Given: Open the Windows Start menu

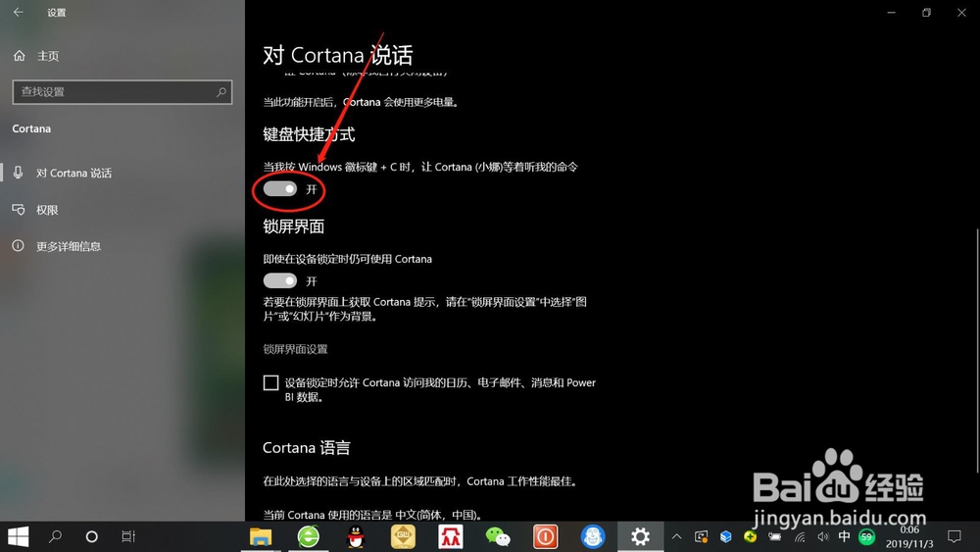Looking at the screenshot, I should [x=18, y=536].
